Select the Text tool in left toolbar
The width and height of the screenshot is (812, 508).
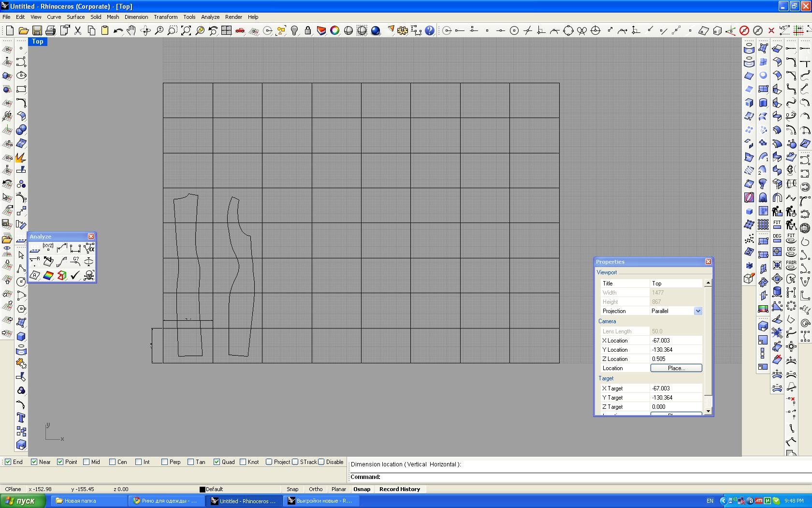click(x=21, y=418)
